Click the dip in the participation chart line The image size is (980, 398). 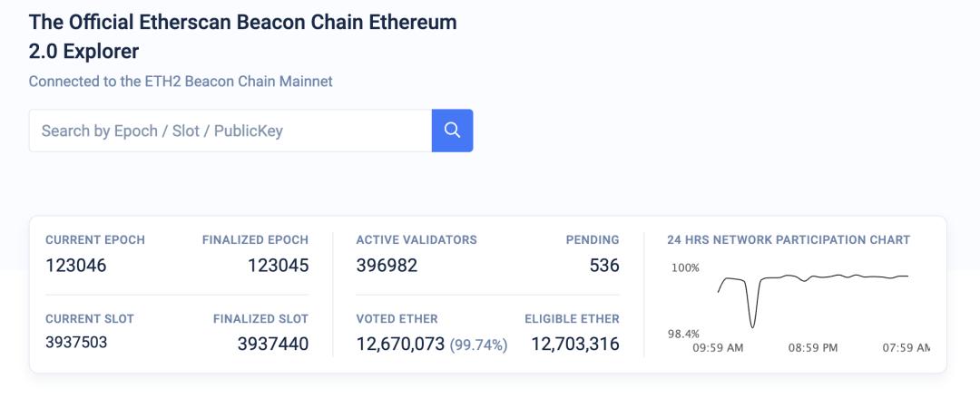point(752,322)
